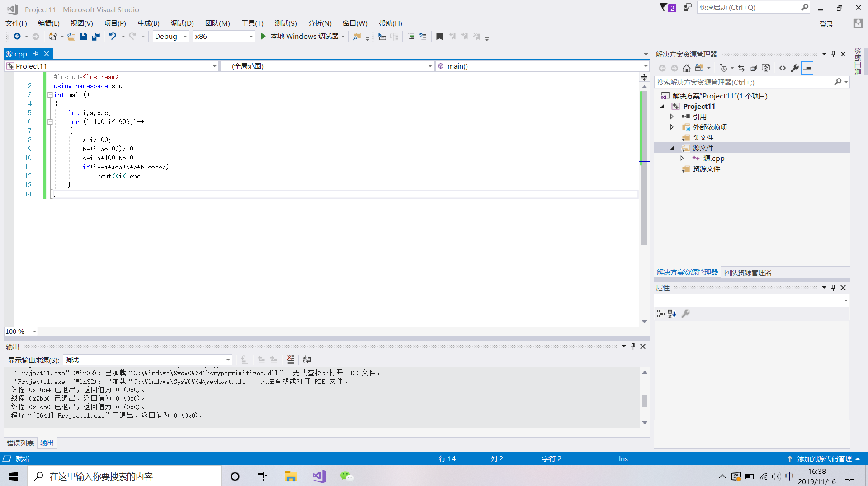The image size is (868, 486).
Task: Pin the 源.cpp tab
Action: click(x=36, y=54)
